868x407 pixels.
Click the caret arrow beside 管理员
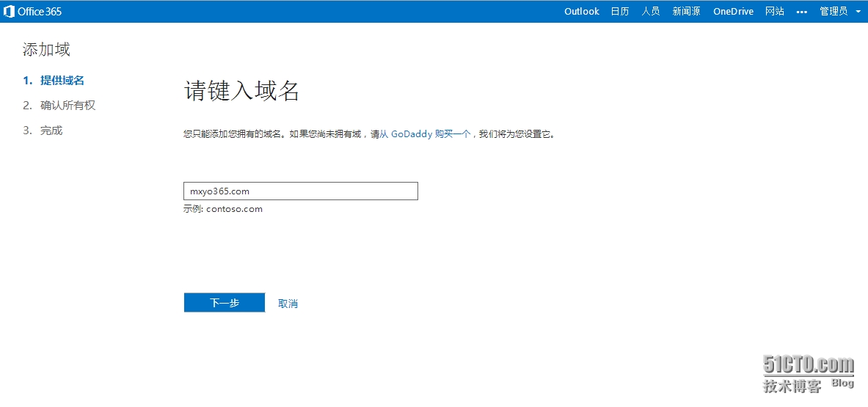858,12
